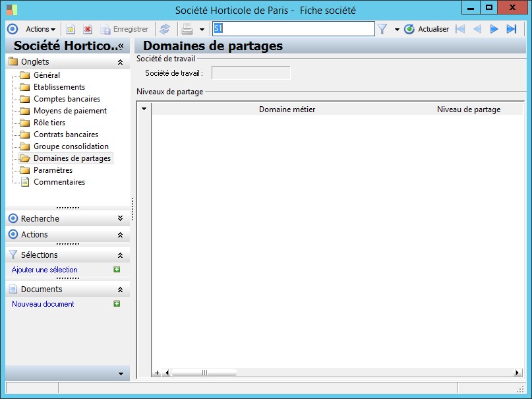Select Comptes bancaires in the tree

(67, 99)
